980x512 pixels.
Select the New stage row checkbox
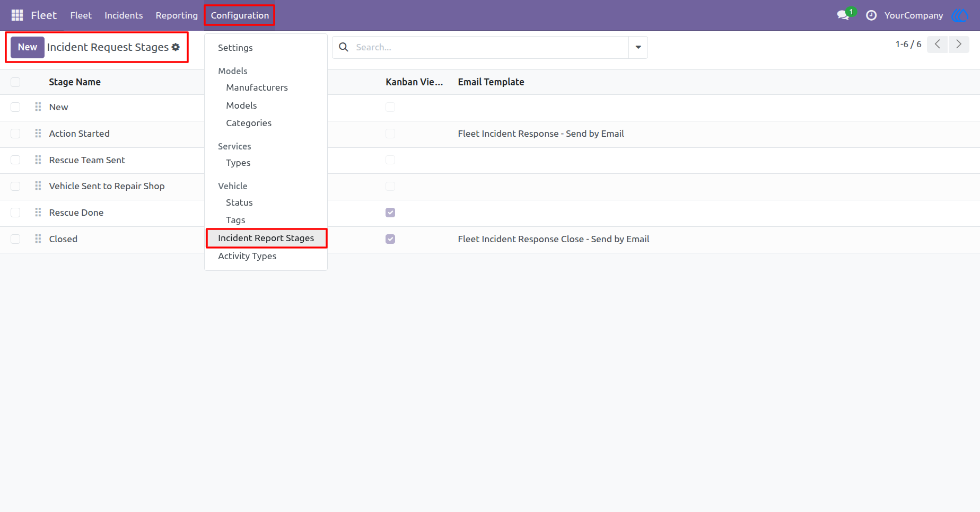pyautogui.click(x=15, y=107)
